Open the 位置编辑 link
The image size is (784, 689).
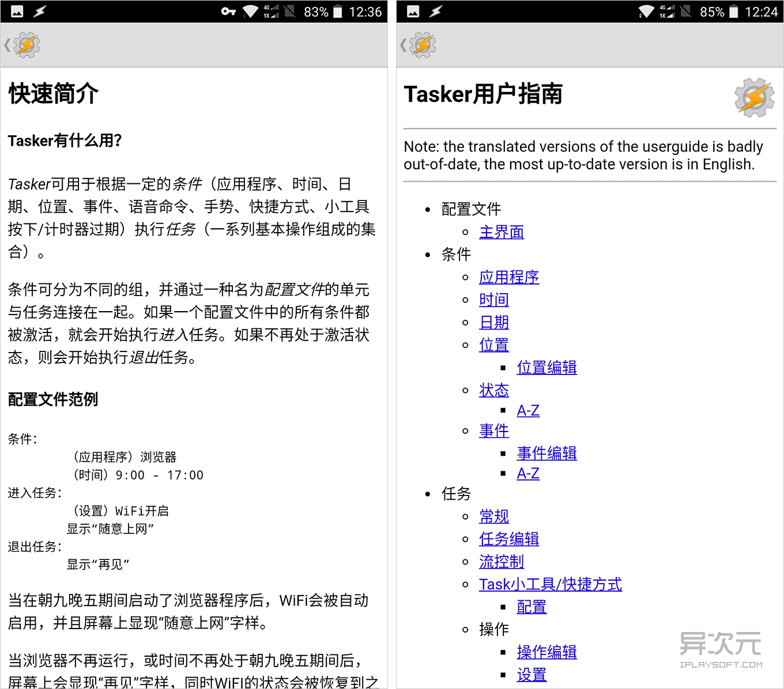[x=546, y=368]
